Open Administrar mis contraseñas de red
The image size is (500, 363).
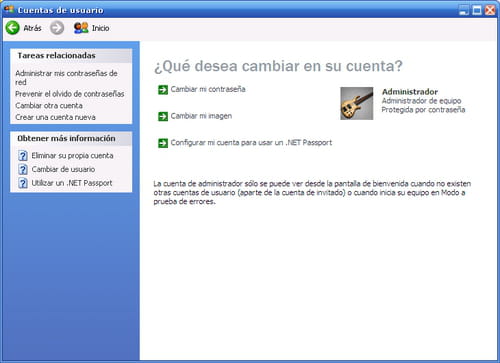click(66, 78)
